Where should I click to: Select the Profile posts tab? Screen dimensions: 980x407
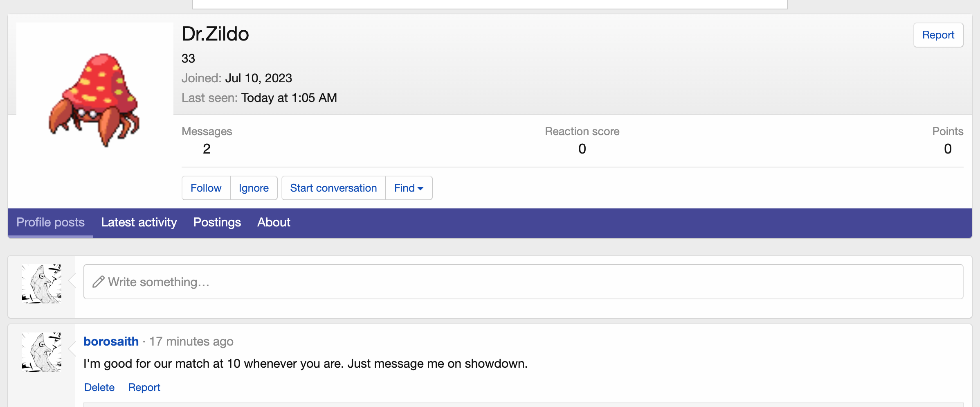[50, 222]
